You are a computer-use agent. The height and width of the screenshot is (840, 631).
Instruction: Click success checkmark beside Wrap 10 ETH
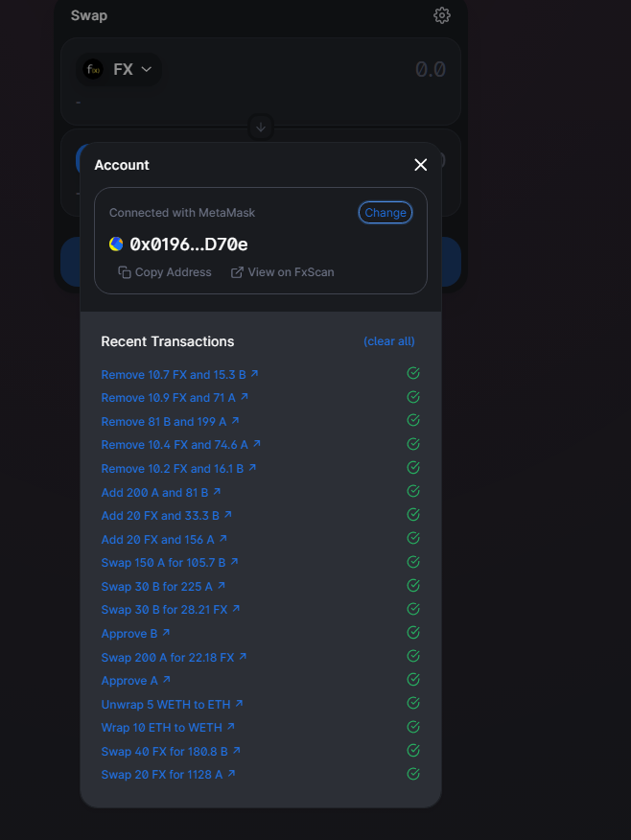413,727
